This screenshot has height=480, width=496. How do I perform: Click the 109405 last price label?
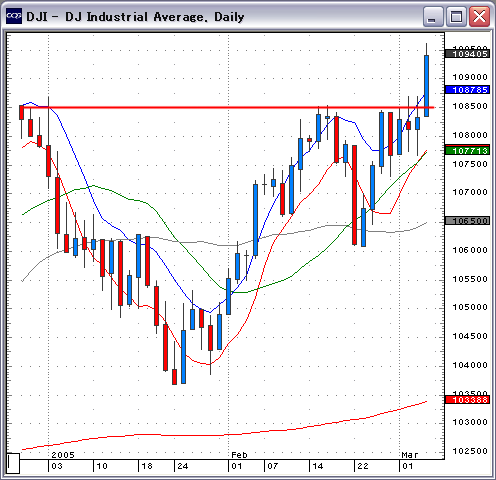pyautogui.click(x=467, y=54)
